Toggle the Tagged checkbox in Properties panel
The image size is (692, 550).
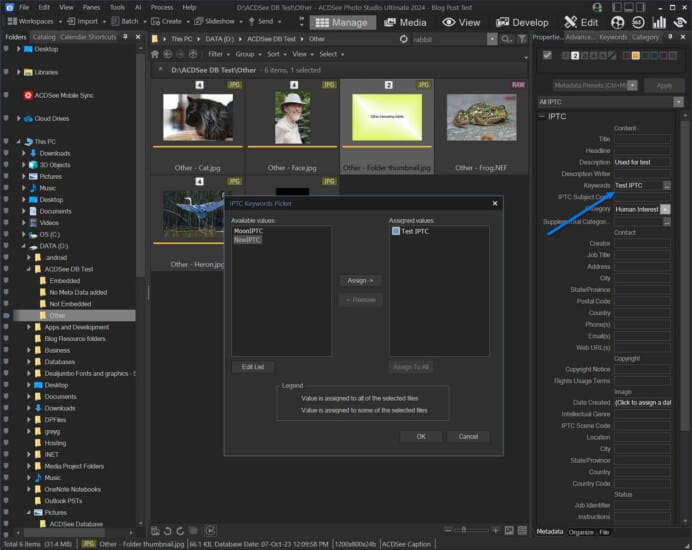(547, 55)
